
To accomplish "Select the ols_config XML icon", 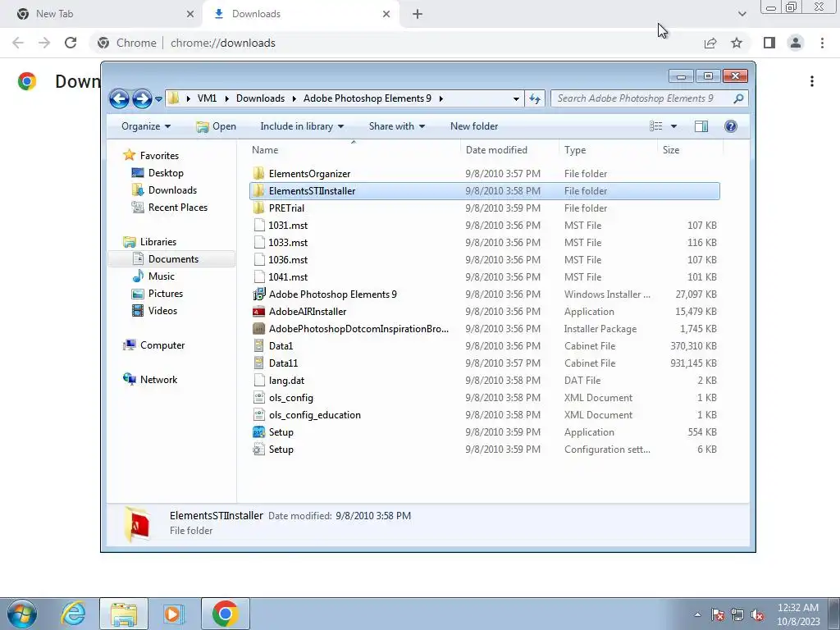I will tap(258, 398).
